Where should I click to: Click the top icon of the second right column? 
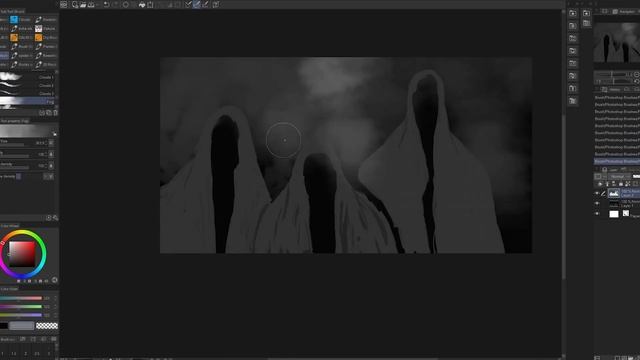click(x=587, y=13)
